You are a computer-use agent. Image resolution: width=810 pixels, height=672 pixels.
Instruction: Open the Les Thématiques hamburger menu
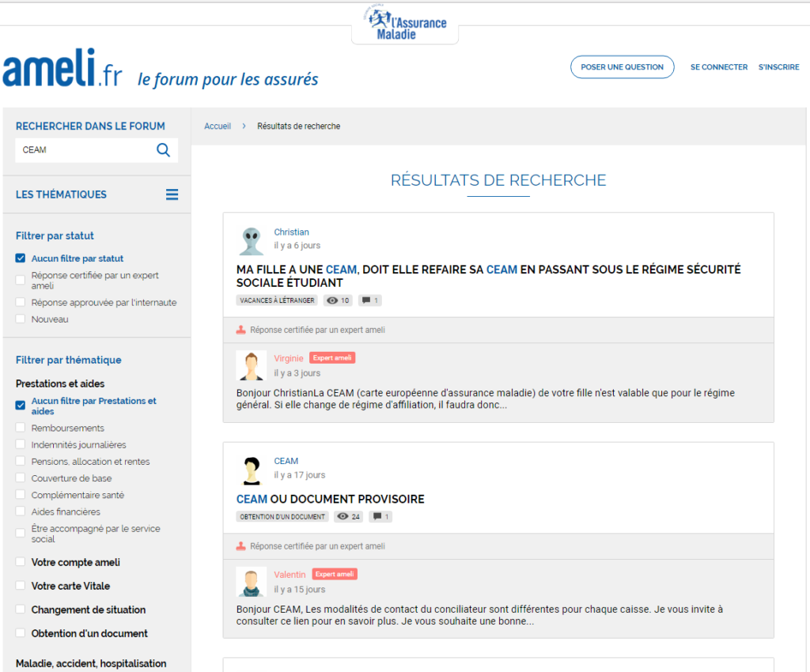point(172,194)
